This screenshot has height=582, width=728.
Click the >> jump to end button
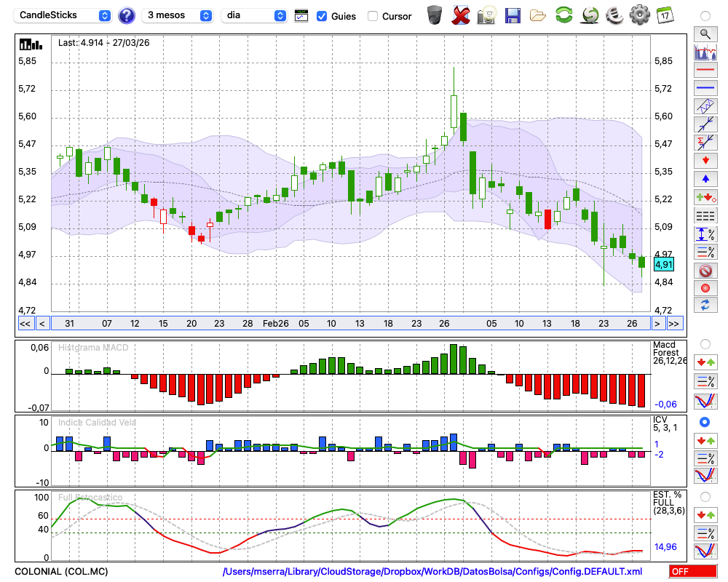click(x=674, y=324)
